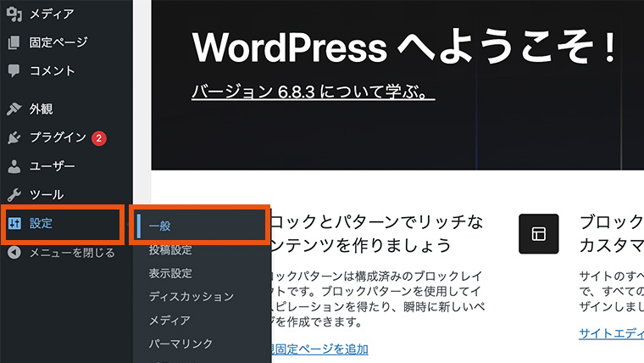Click the plugins update count badge 2
644x363 pixels.
[x=98, y=138]
